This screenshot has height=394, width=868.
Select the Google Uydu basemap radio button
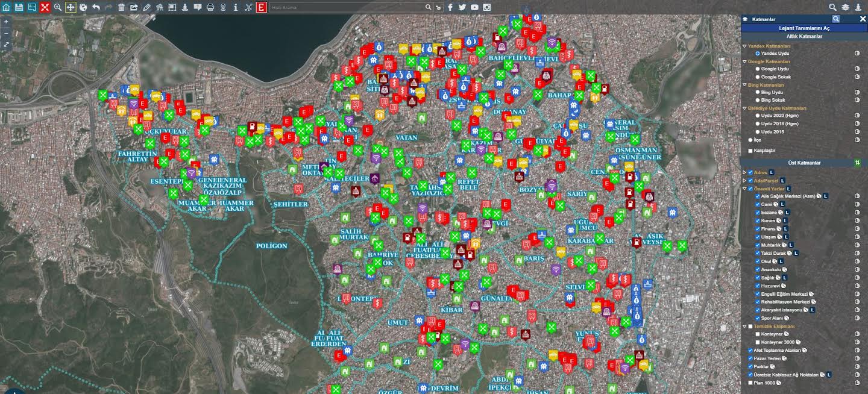point(758,69)
